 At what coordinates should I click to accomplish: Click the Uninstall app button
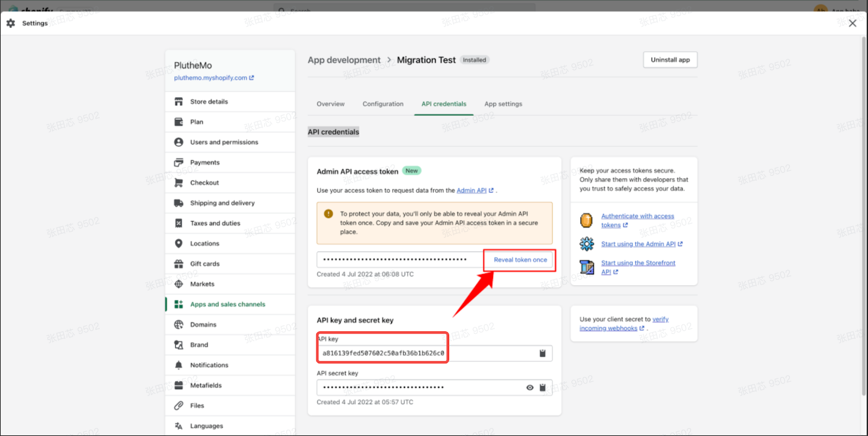tap(670, 60)
